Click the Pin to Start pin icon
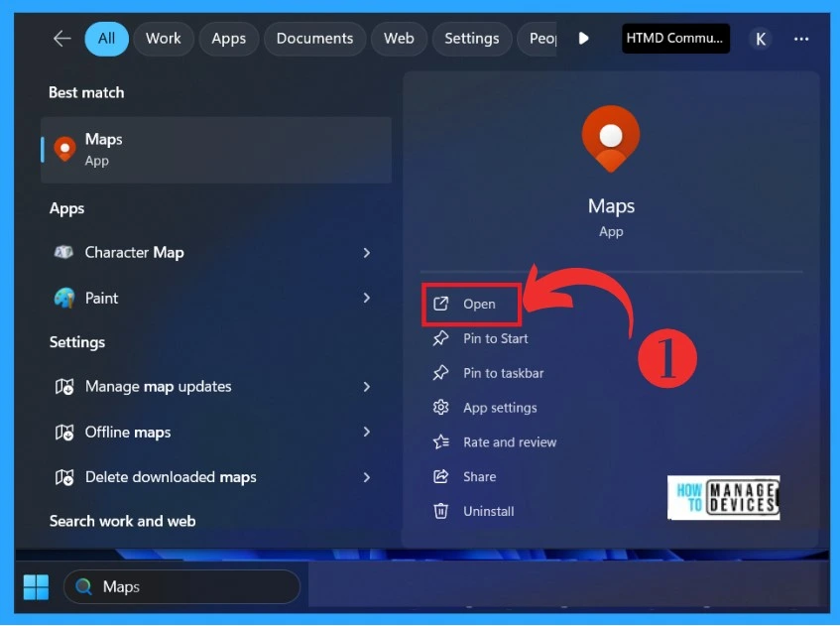The height and width of the screenshot is (626, 840). click(441, 338)
